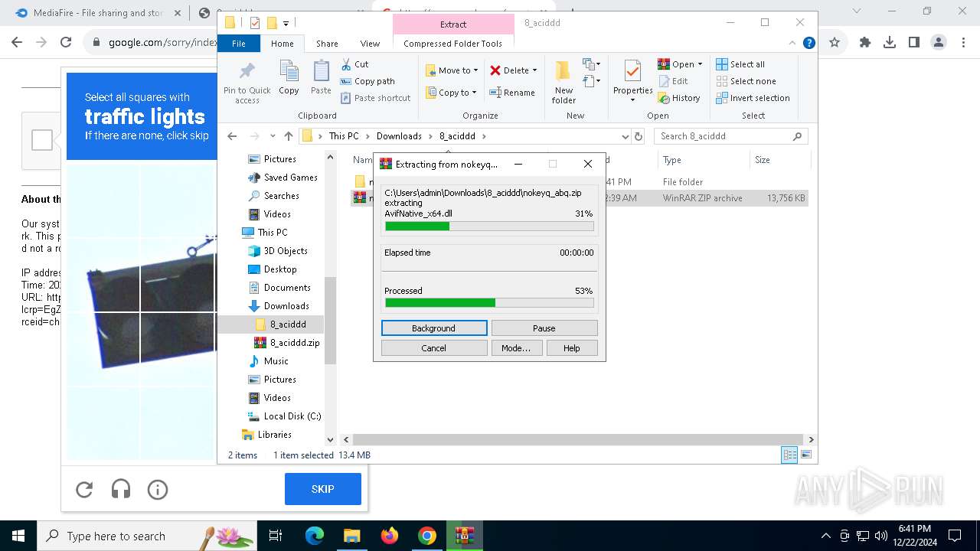Select Downloads in navigation pane
Image resolution: width=980 pixels, height=551 pixels.
pos(286,306)
